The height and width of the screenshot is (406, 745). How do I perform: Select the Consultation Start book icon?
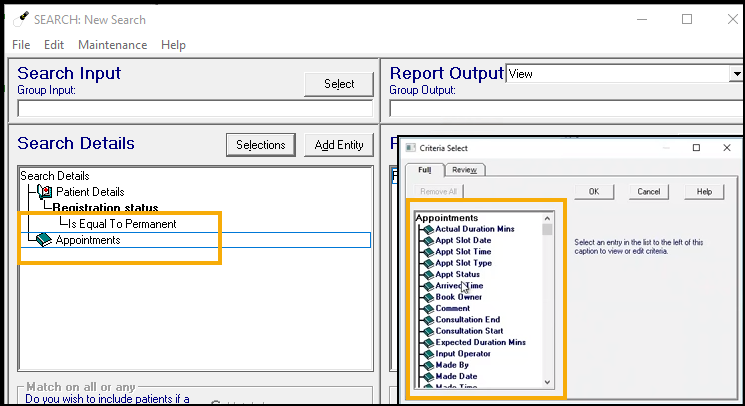[x=427, y=331]
